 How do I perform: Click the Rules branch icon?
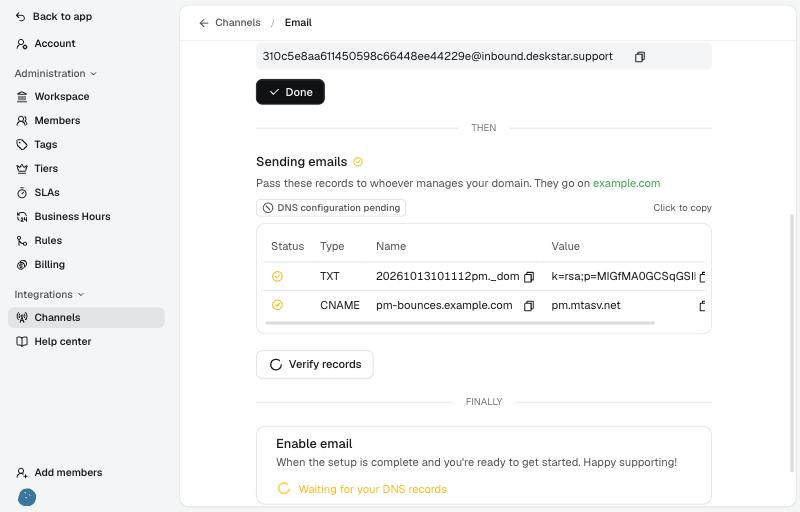point(21,241)
